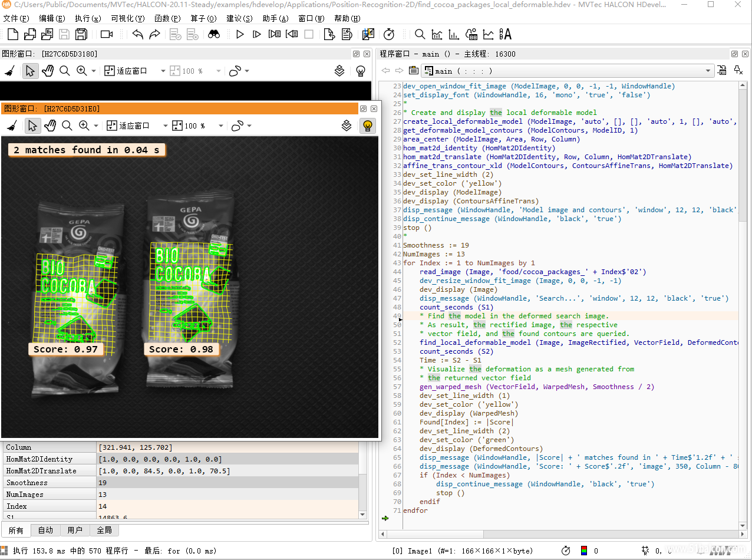Click the New Program icon in the main toolbar
752x560 pixels.
[12, 34]
